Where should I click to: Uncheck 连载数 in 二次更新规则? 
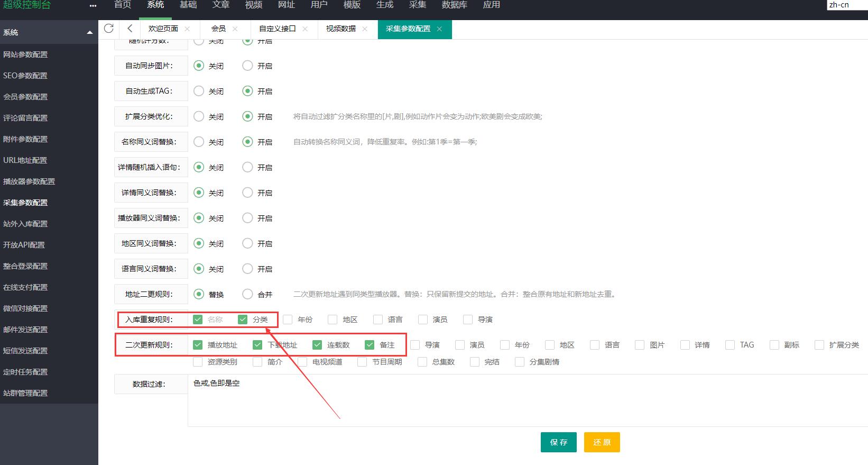point(317,345)
